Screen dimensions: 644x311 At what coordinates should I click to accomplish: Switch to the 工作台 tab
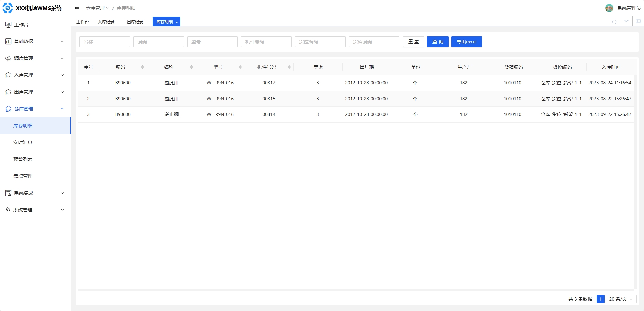point(83,22)
